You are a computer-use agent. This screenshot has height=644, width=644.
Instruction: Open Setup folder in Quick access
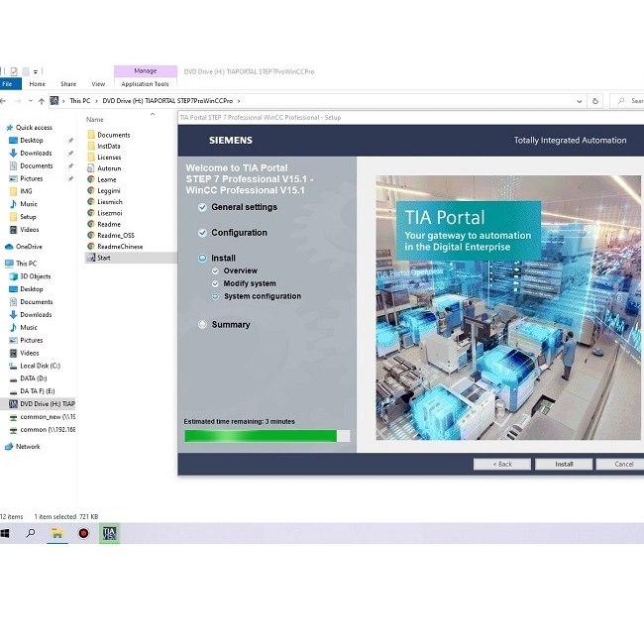coord(23,216)
